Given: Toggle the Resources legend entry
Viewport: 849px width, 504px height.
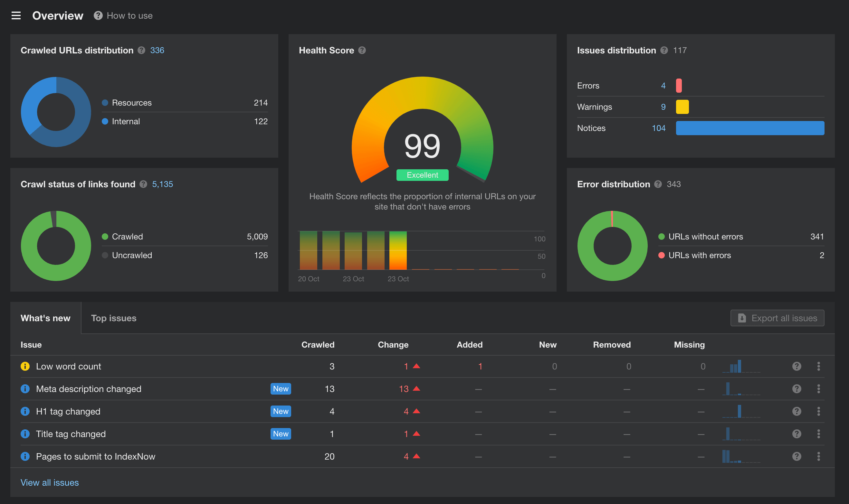Looking at the screenshot, I should point(131,103).
